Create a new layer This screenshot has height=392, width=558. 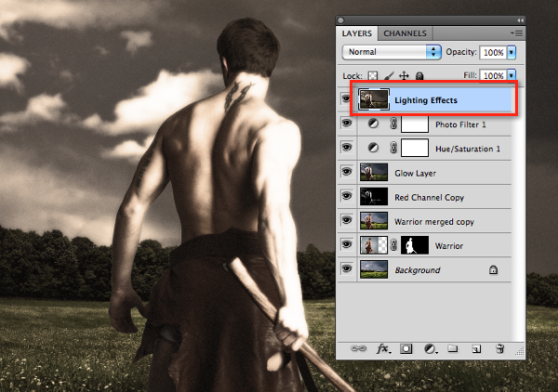tap(476, 348)
